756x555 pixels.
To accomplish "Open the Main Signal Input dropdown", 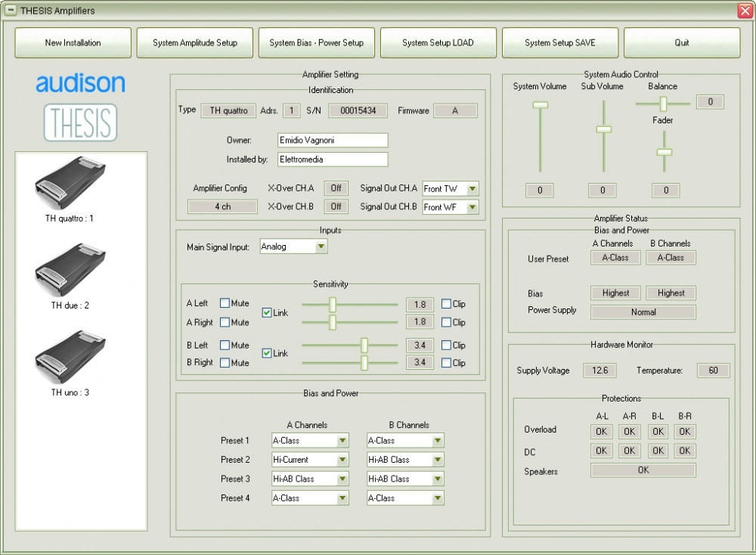I will 321,246.
